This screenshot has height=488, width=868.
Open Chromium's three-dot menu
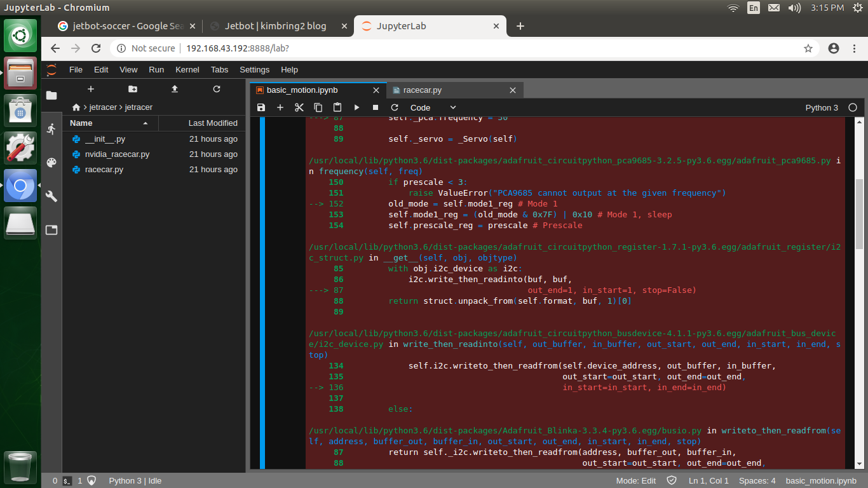tap(855, 48)
